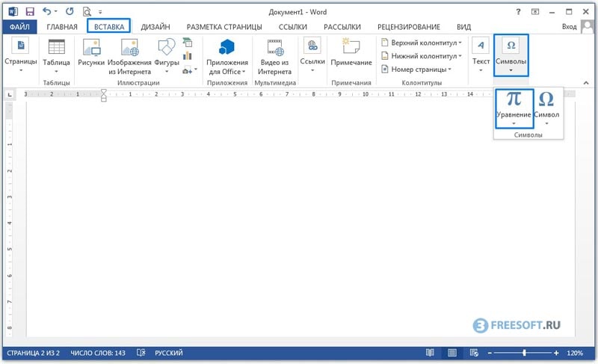Open the Фигуры shapes gallery
The image size is (598, 364).
pos(167,55)
